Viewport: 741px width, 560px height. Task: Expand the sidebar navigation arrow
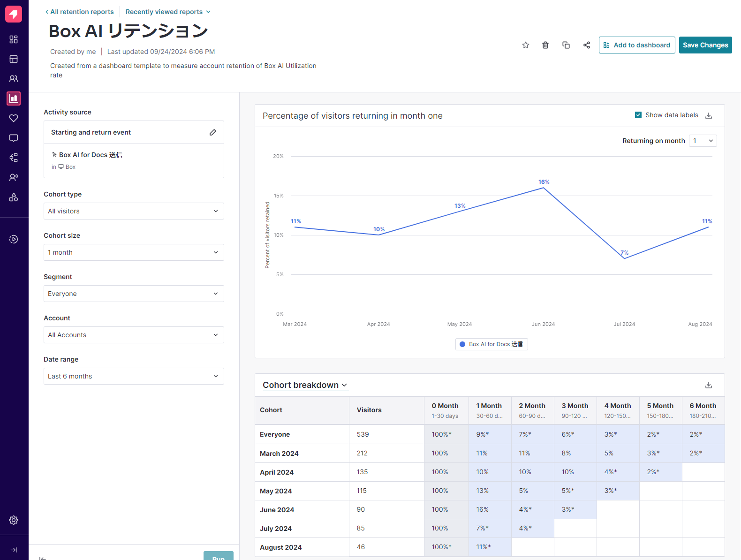click(14, 550)
